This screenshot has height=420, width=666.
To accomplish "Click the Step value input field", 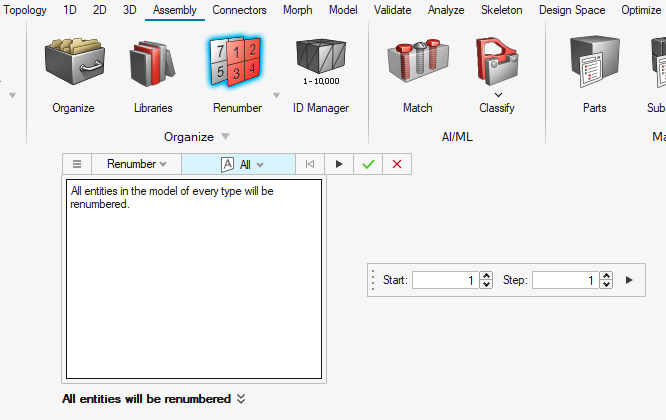I will coord(565,280).
